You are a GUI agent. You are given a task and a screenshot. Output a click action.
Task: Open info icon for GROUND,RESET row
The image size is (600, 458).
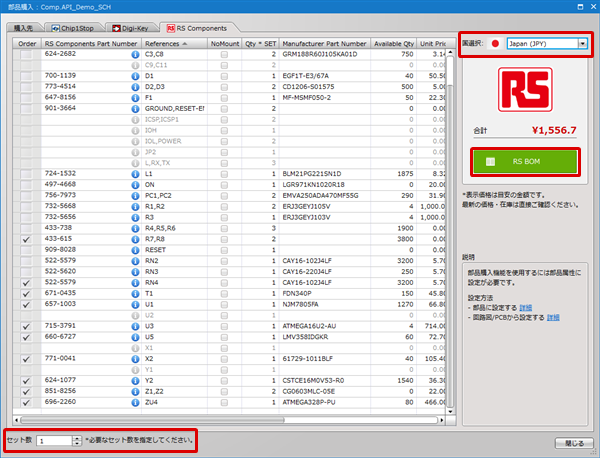135,109
